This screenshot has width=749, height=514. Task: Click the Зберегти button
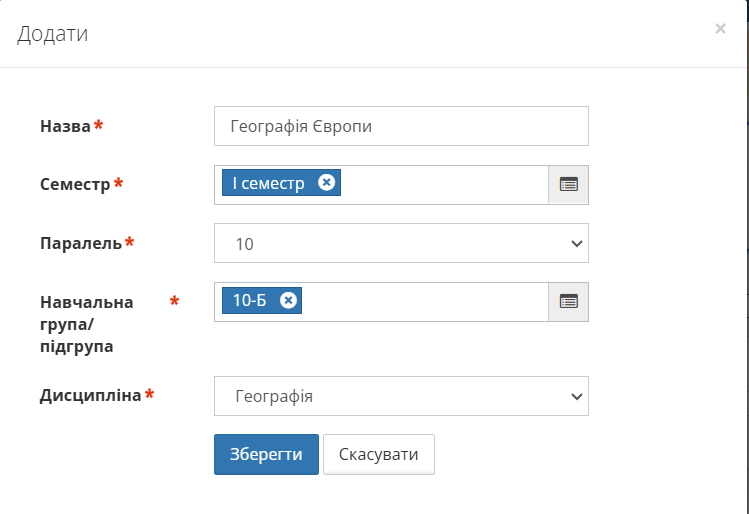[266, 454]
